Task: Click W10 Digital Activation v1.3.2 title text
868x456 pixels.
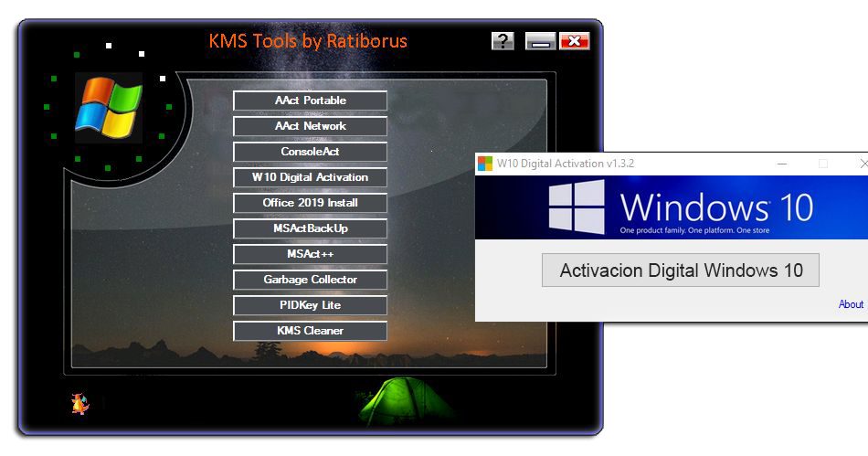Action: pyautogui.click(x=566, y=164)
